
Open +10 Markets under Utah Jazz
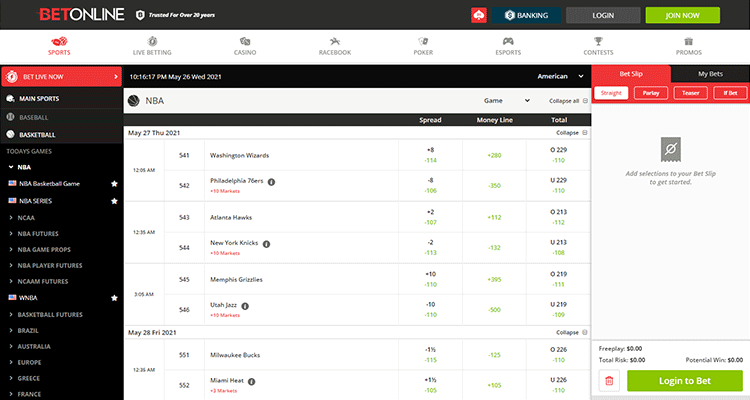point(225,315)
